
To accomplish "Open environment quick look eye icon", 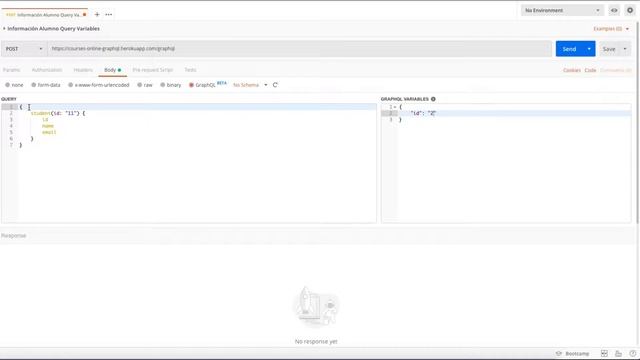I will (x=614, y=10).
